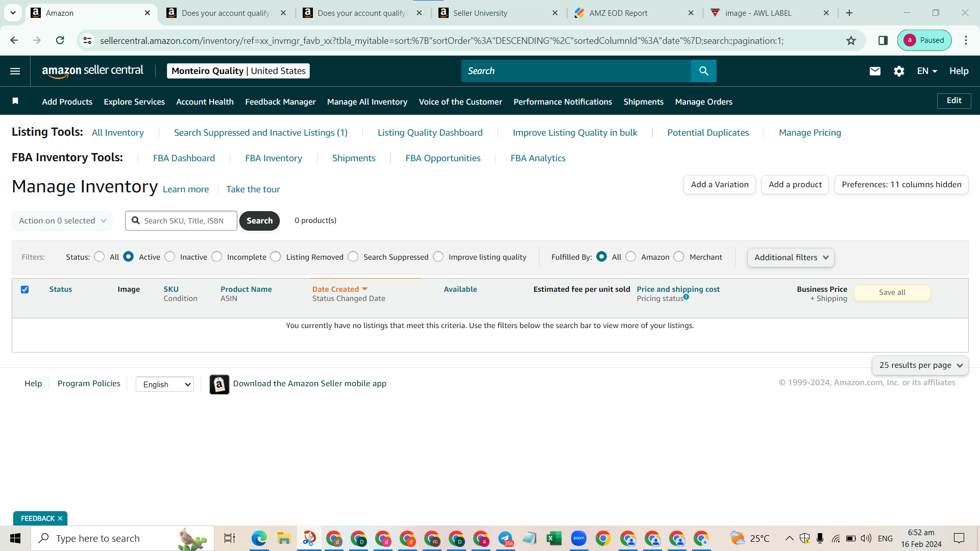Open Windows Start menu
The width and height of the screenshot is (980, 551).
point(15,538)
